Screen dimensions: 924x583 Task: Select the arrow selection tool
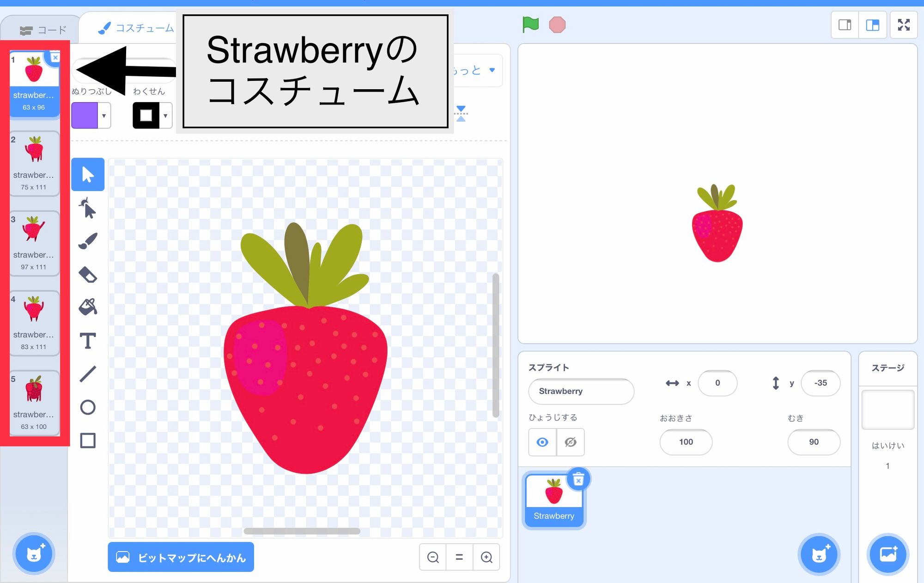87,175
